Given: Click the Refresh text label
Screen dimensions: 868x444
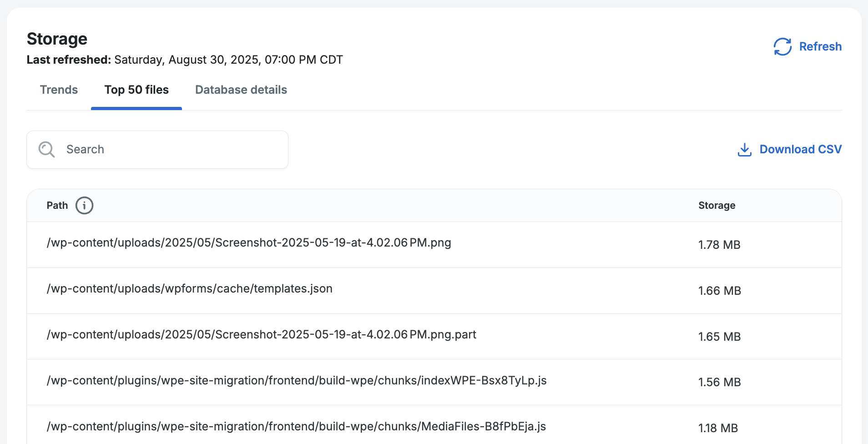Looking at the screenshot, I should pos(820,46).
